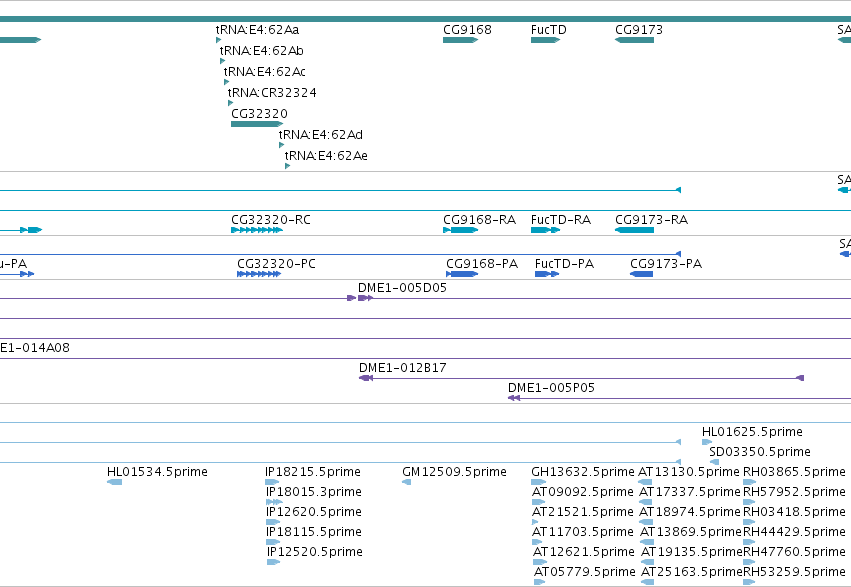
Task: Click the IP12620.5prime EST label
Action: pyautogui.click(x=314, y=512)
